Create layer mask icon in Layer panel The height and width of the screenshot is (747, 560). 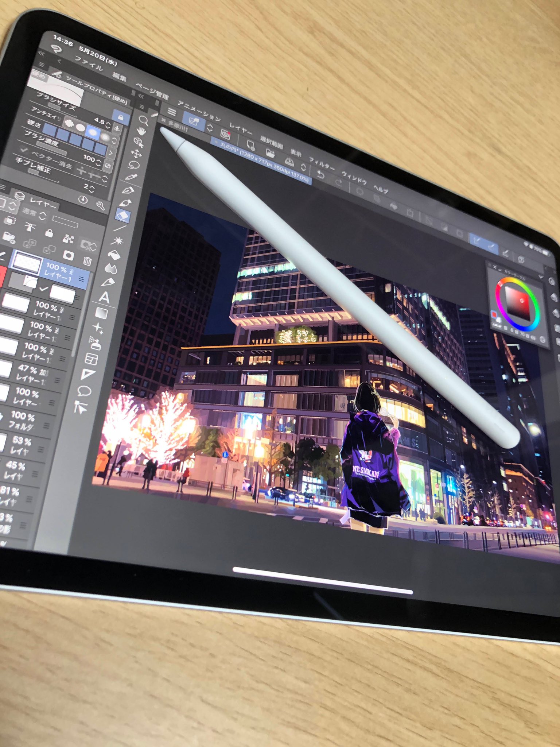click(x=68, y=255)
